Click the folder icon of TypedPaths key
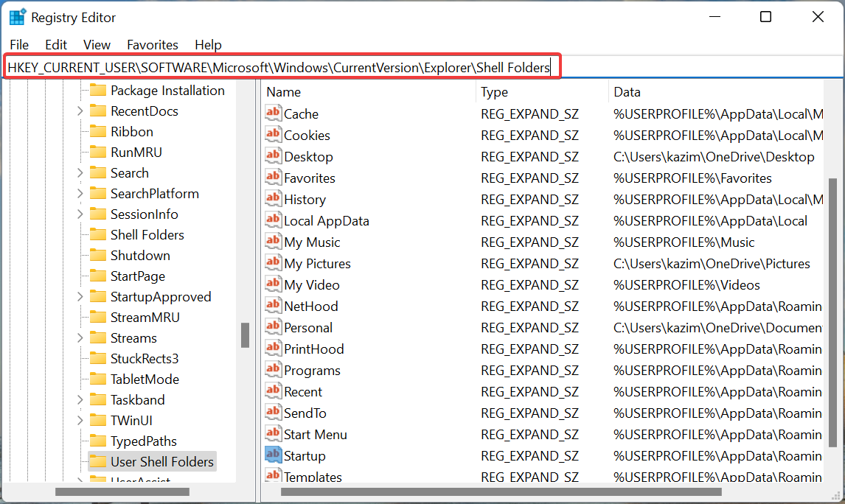The image size is (845, 504). pos(97,441)
